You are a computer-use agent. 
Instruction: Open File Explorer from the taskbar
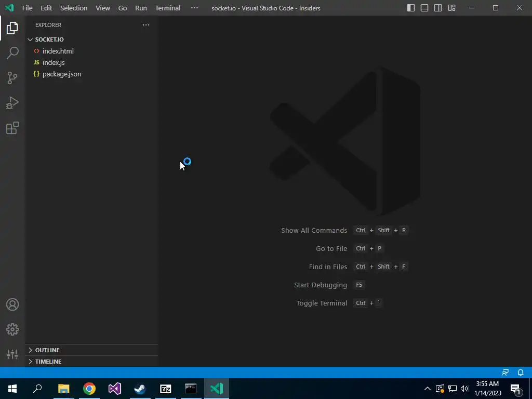(63, 389)
